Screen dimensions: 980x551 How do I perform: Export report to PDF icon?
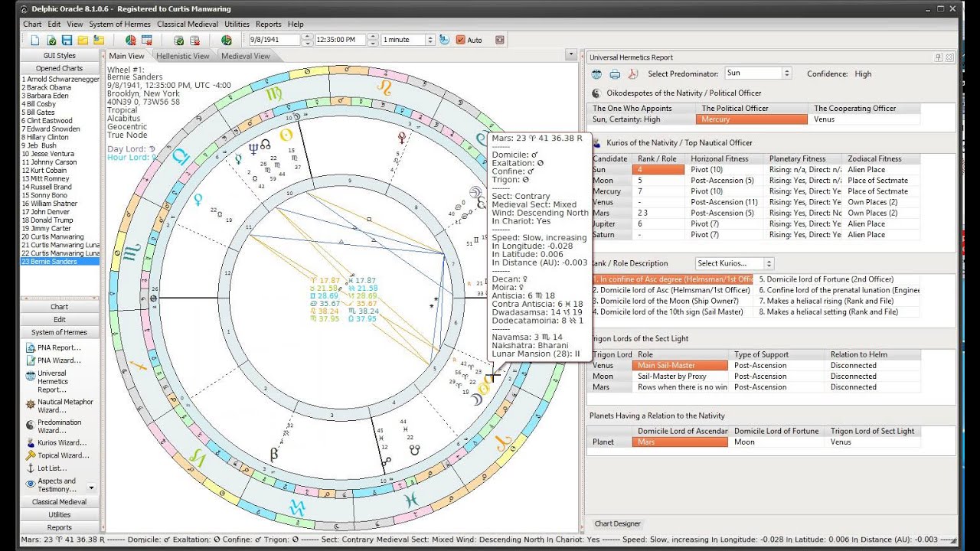click(x=633, y=73)
